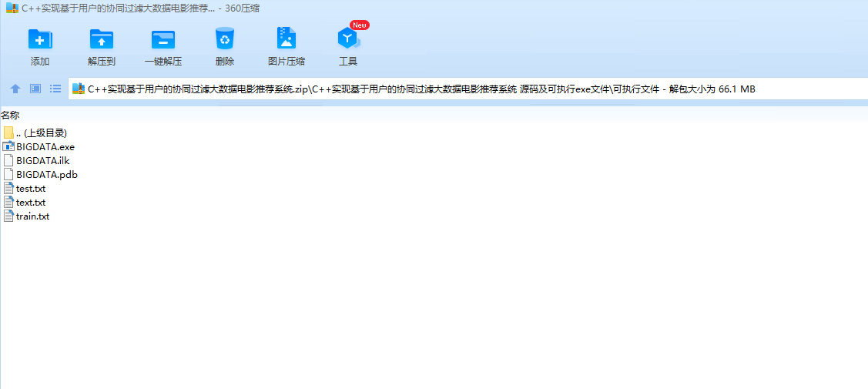Select the train.txt file
Image resolution: width=868 pixels, height=389 pixels.
[26, 216]
